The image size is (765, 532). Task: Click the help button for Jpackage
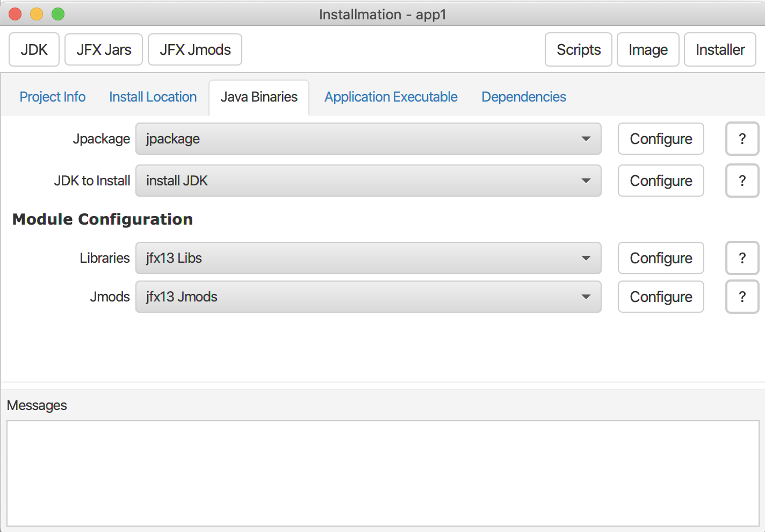pyautogui.click(x=742, y=139)
